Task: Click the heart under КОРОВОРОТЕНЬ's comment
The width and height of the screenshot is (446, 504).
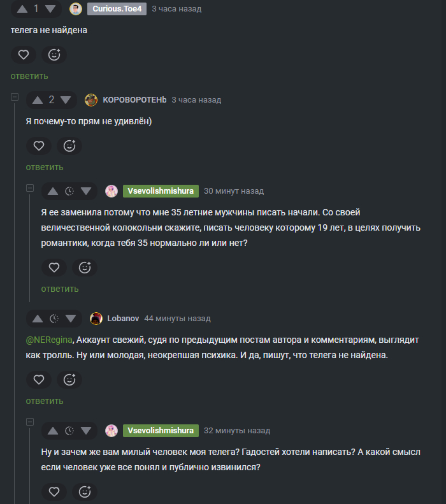Action: point(39,146)
